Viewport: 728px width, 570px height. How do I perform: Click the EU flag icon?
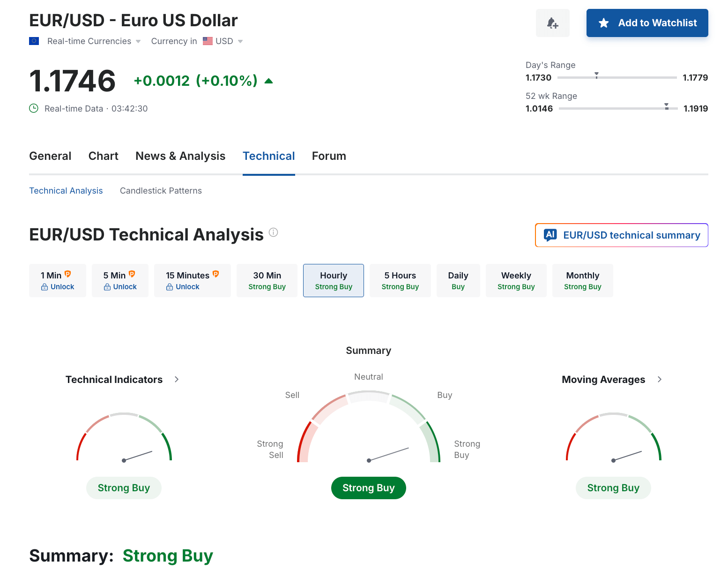[34, 41]
